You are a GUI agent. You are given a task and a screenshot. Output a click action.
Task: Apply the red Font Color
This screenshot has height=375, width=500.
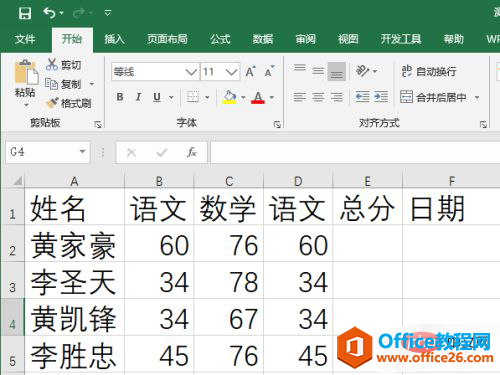pos(258,97)
